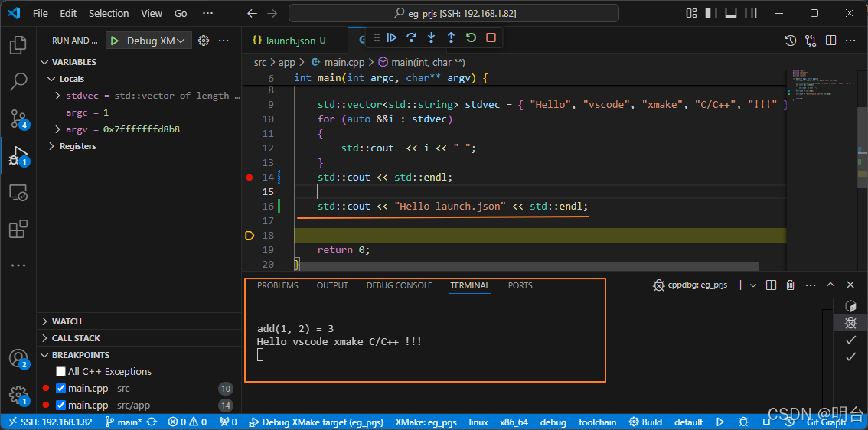Toggle the All C++ Exceptions checkbox
This screenshot has height=430, width=868.
[x=61, y=371]
